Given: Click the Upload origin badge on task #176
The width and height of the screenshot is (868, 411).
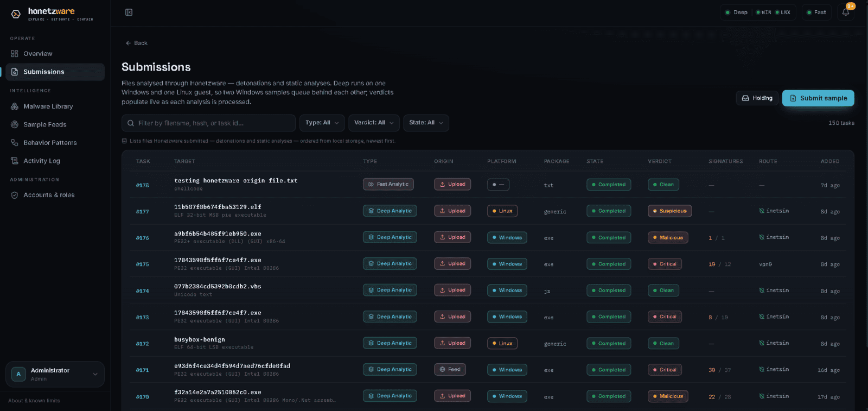Looking at the screenshot, I should point(452,237).
